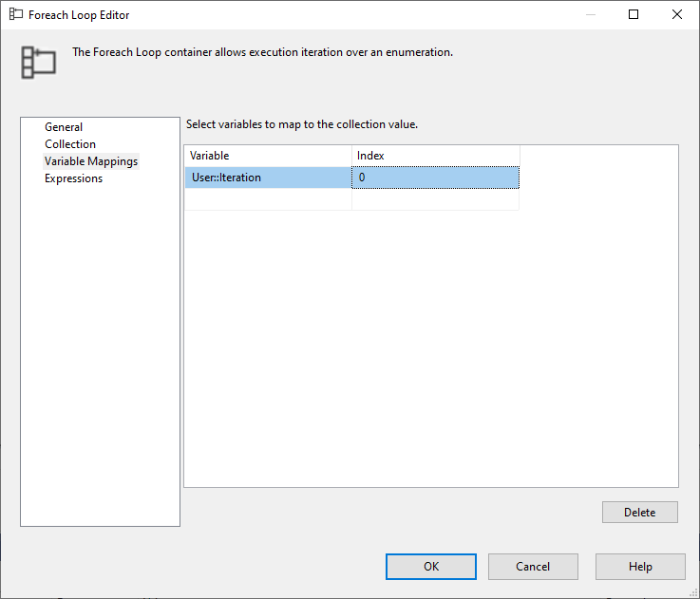Open Help for the Foreach Loop Editor

[x=640, y=567]
